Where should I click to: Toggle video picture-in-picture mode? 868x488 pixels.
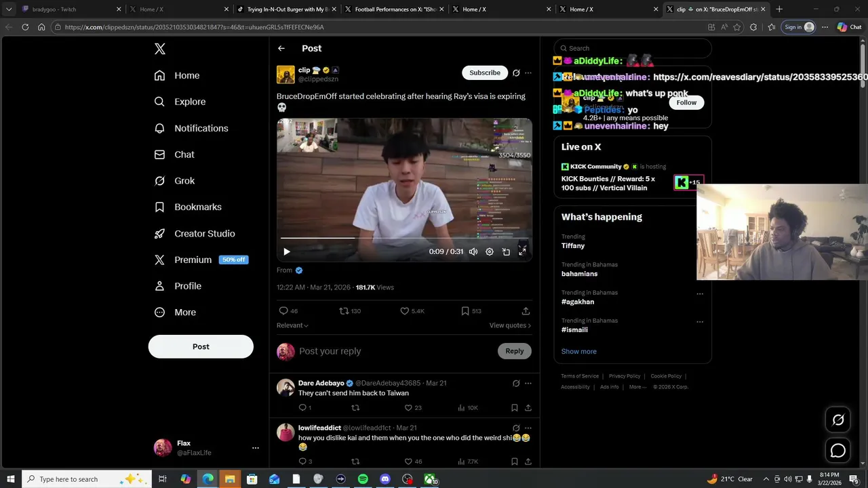pyautogui.click(x=506, y=251)
